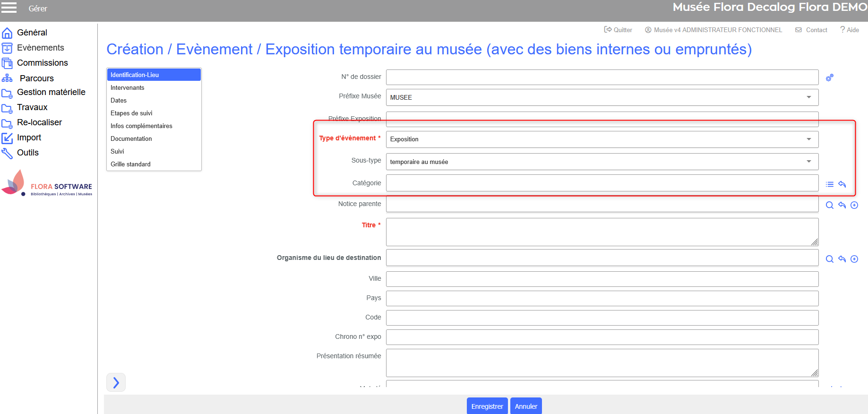
Task: Focus the Titre text area
Action: (x=602, y=232)
